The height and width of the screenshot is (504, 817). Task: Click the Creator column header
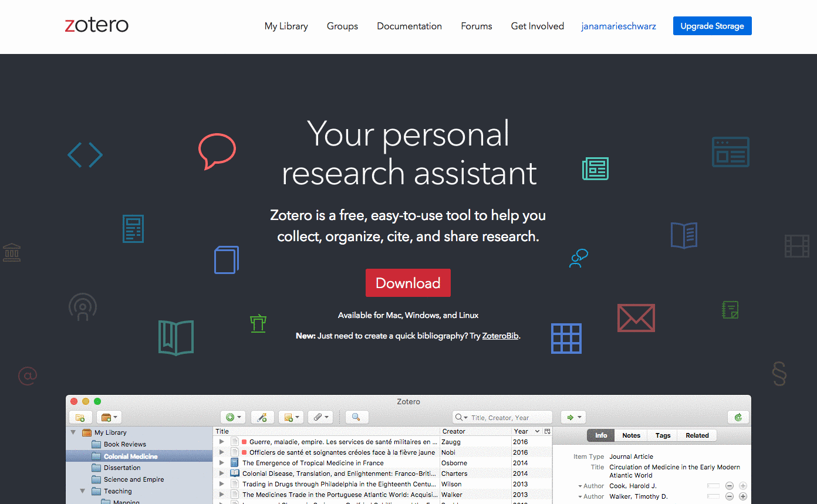pyautogui.click(x=476, y=431)
